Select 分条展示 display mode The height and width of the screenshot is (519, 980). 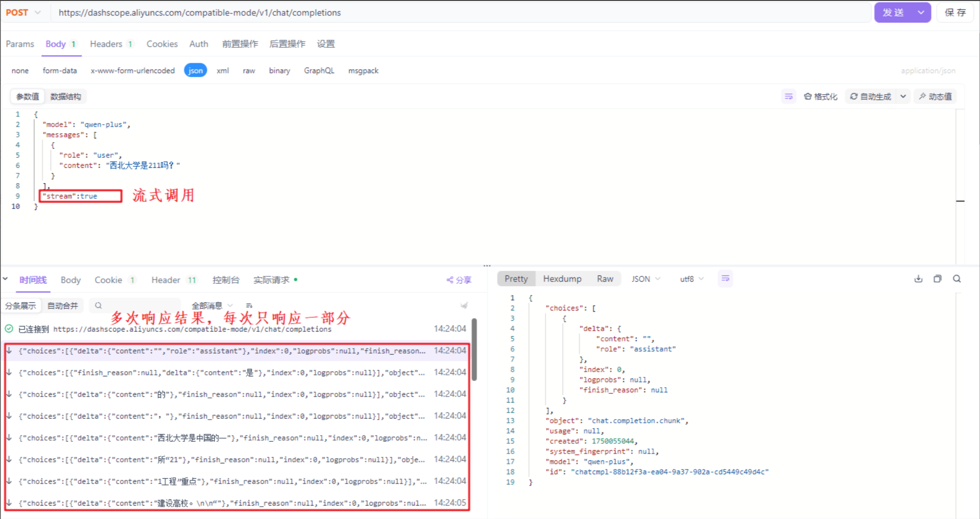click(21, 306)
